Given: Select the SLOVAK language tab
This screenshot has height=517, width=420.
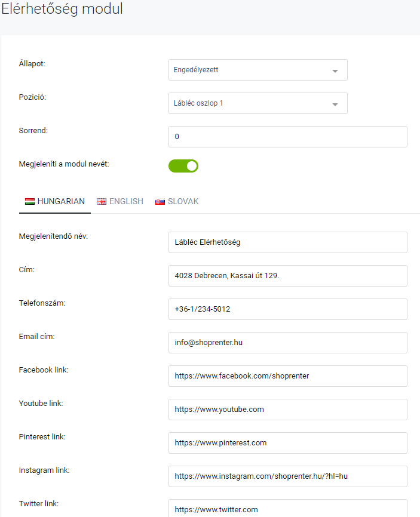Looking at the screenshot, I should [x=183, y=202].
